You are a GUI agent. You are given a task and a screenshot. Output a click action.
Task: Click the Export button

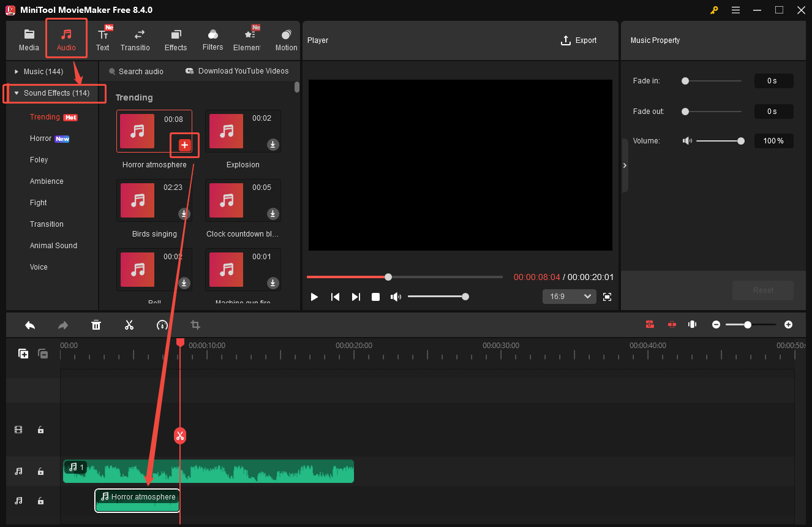pos(579,40)
